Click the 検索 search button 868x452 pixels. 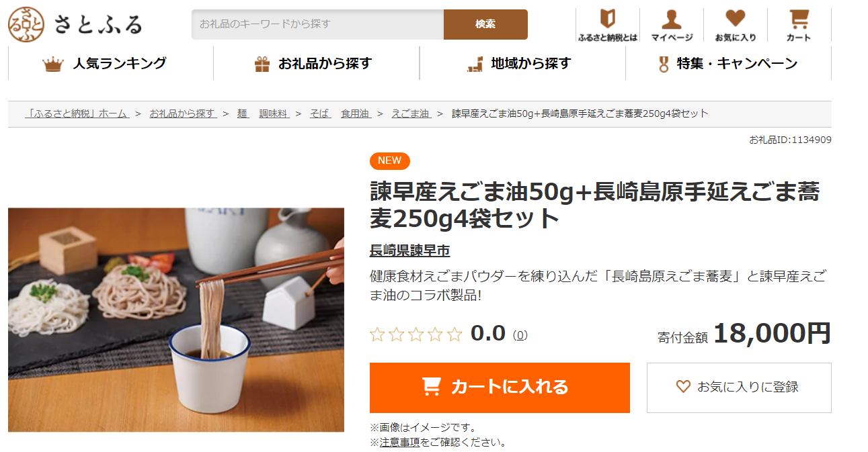pos(485,24)
